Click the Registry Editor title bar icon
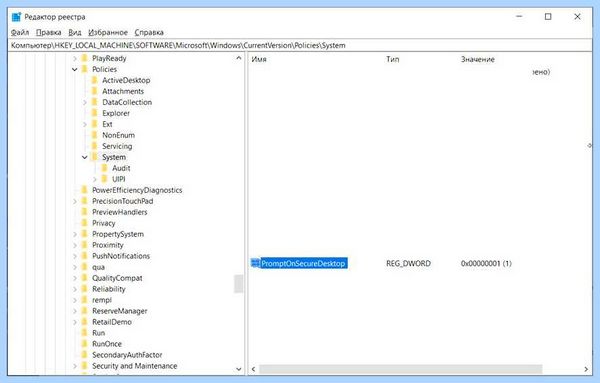The width and height of the screenshot is (600, 383). (16, 17)
